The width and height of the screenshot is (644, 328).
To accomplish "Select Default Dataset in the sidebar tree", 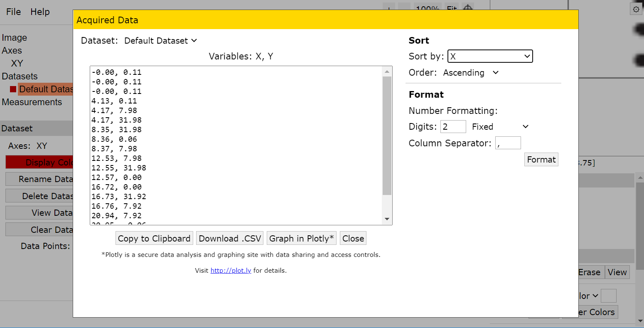I will pyautogui.click(x=46, y=89).
